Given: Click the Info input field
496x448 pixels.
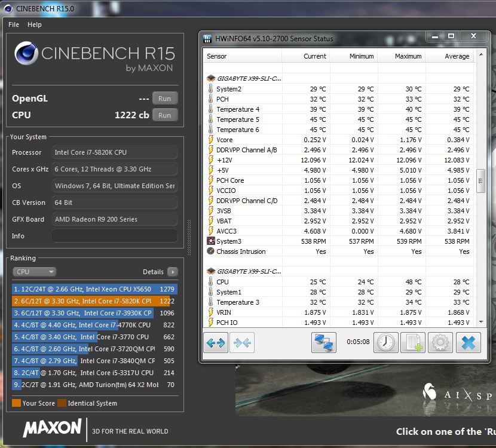Looking at the screenshot, I should 115,236.
